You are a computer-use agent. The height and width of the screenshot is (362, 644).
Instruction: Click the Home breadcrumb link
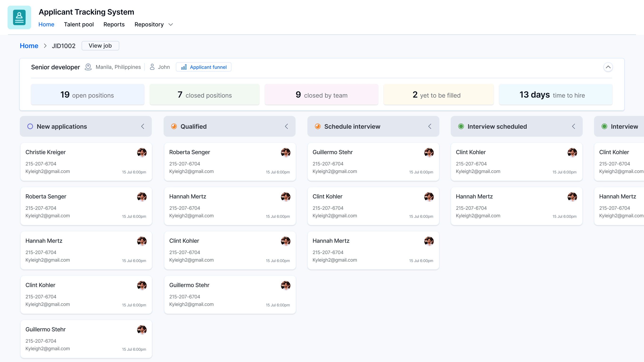click(29, 46)
